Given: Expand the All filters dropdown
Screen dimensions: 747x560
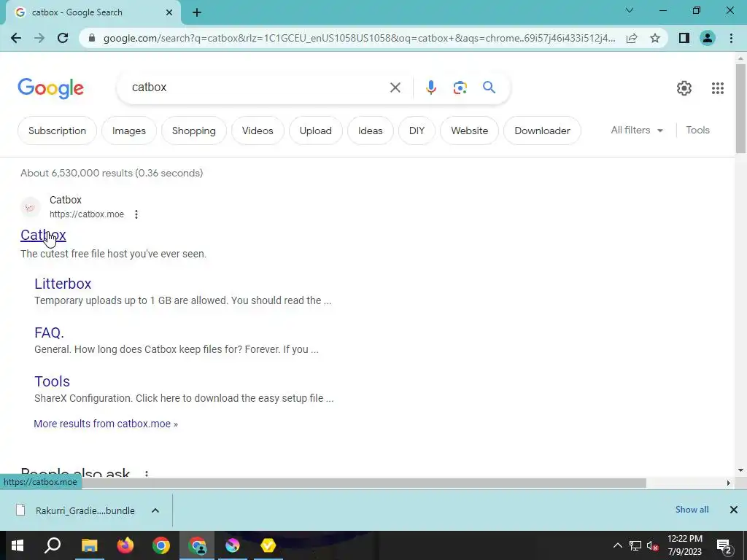Looking at the screenshot, I should tap(637, 130).
